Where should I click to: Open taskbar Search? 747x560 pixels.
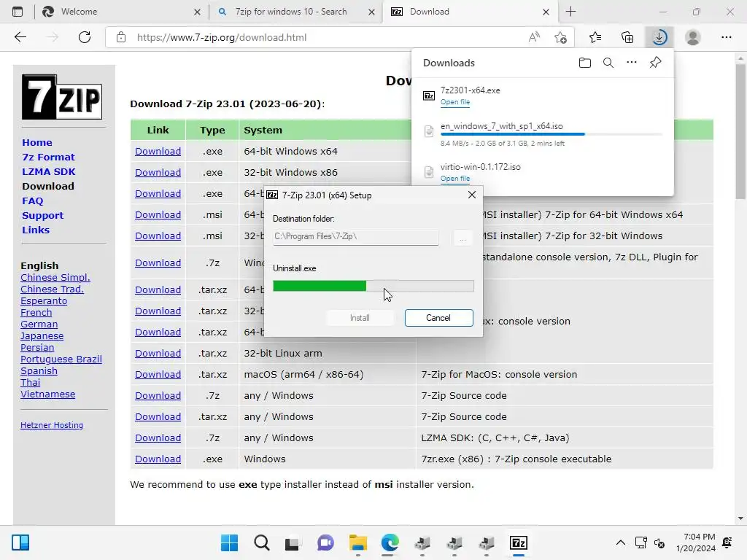[x=262, y=542]
